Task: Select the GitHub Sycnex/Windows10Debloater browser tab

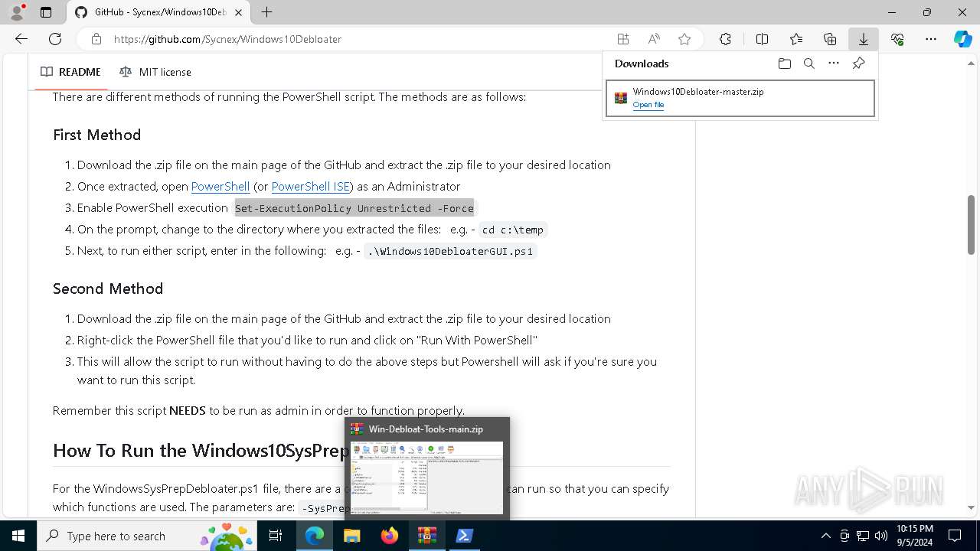Action: point(159,12)
